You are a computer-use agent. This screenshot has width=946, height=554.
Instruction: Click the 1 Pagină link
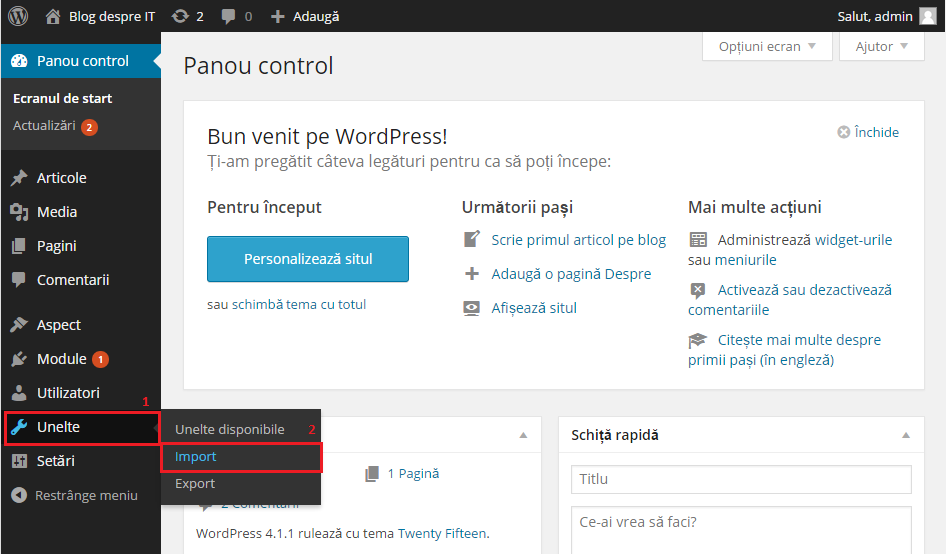[x=413, y=474]
